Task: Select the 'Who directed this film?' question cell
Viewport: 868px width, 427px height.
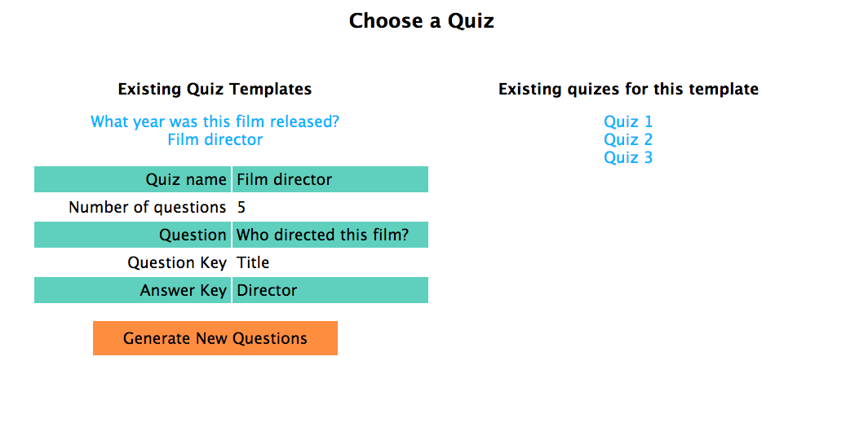Action: [x=330, y=235]
